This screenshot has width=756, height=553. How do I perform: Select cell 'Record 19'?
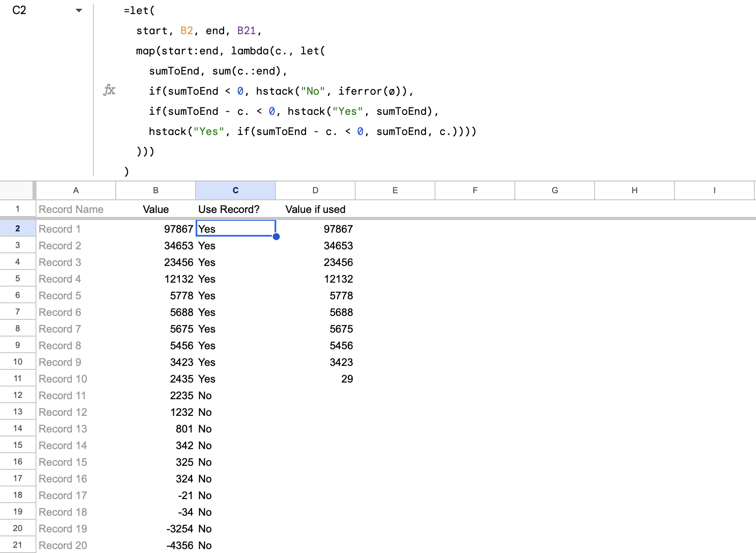76,528
